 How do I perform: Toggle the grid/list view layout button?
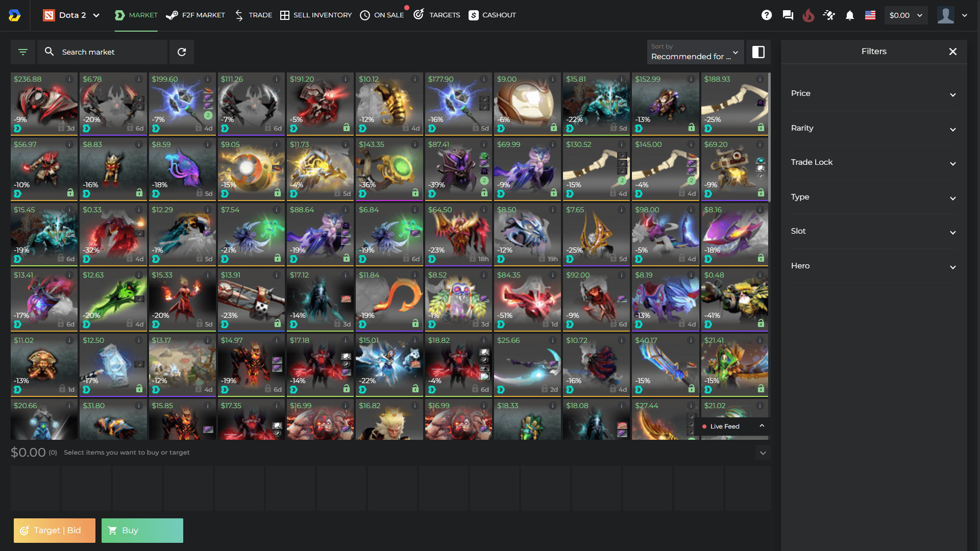click(x=758, y=52)
